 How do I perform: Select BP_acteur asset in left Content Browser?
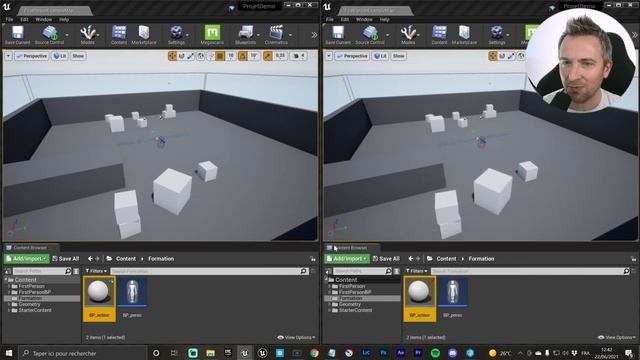click(99, 299)
